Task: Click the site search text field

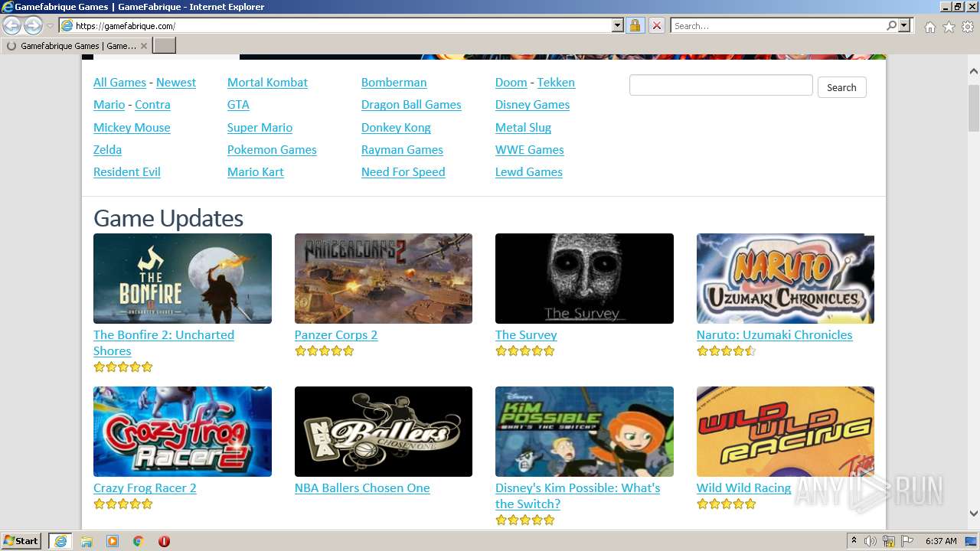Action: (720, 85)
